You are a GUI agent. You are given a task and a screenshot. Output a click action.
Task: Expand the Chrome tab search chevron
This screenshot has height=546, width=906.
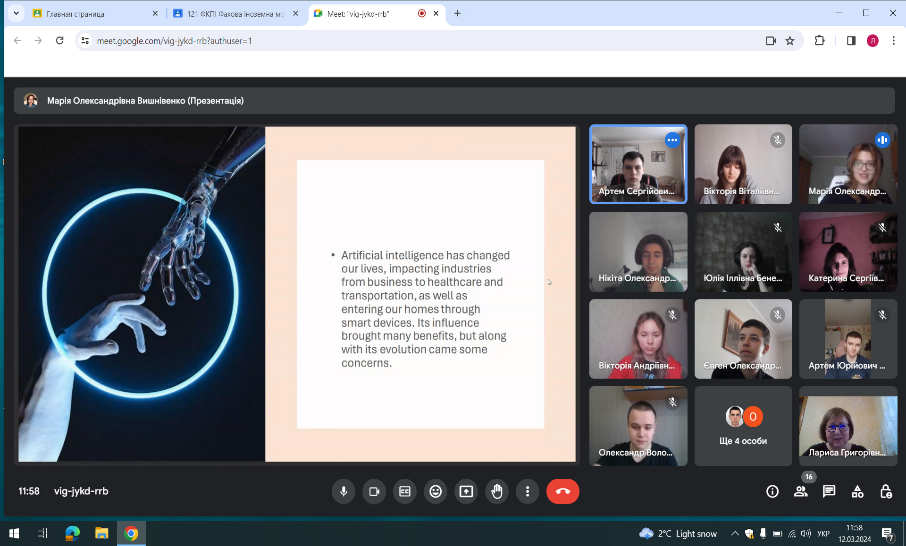click(16, 14)
